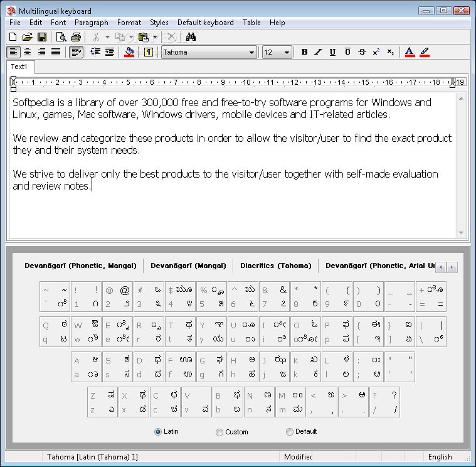Open the File menu

pos(15,23)
